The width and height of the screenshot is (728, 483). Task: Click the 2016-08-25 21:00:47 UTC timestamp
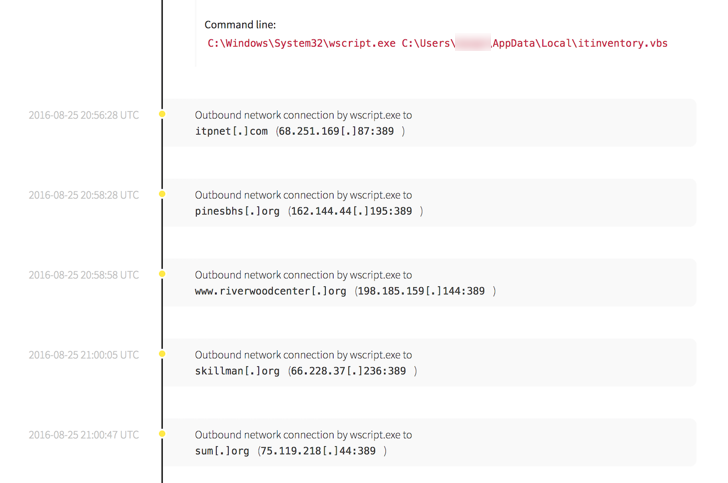tap(84, 435)
